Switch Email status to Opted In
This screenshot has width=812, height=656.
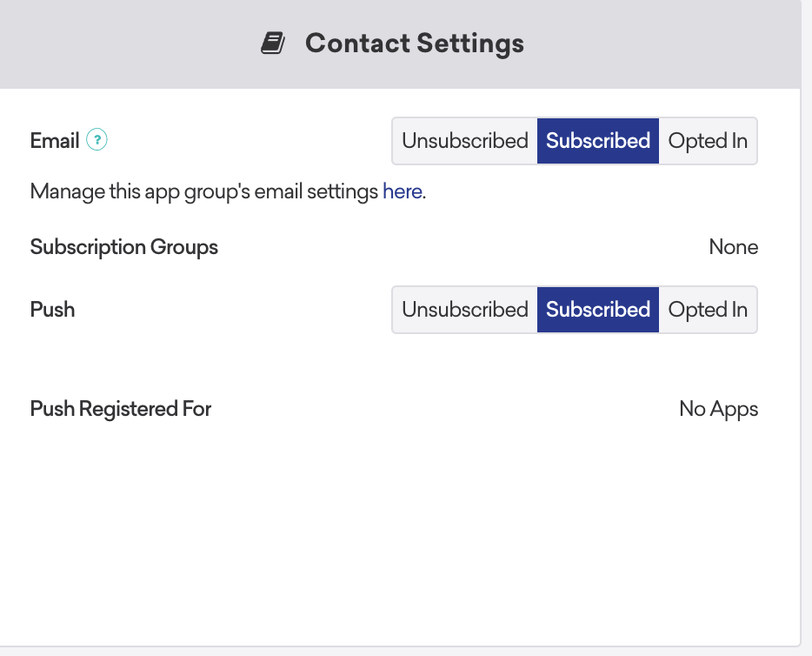tap(708, 140)
